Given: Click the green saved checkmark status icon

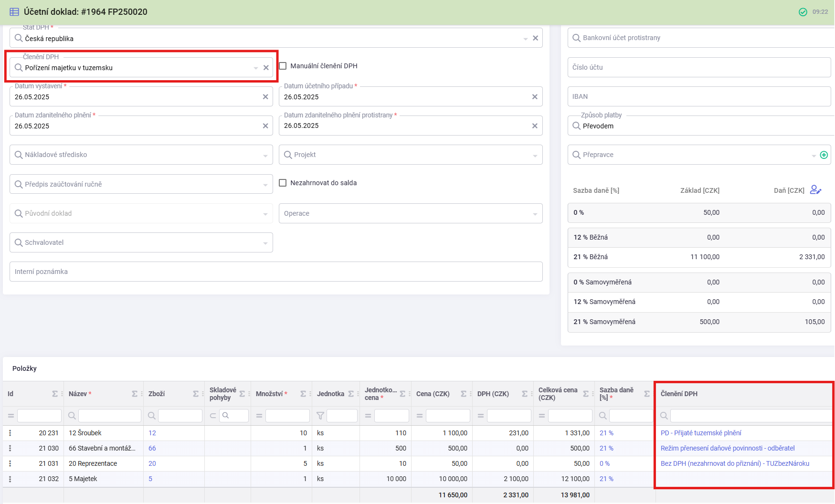Looking at the screenshot, I should [803, 12].
